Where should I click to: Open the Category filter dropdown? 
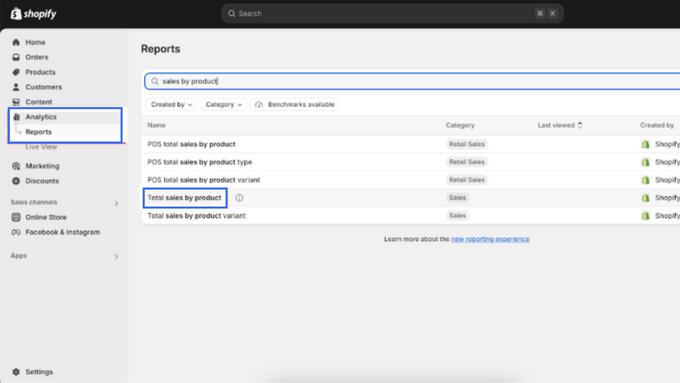(x=224, y=105)
